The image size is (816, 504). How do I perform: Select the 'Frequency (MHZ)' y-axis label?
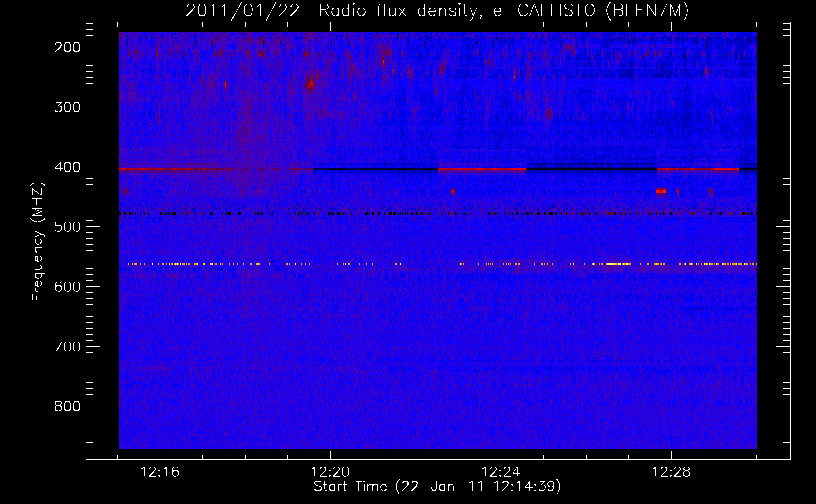(38, 241)
